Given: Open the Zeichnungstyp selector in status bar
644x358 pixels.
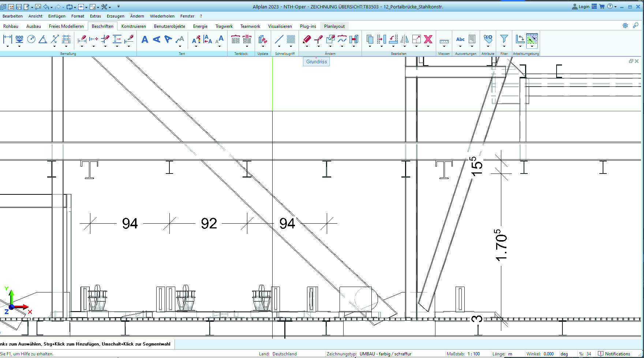Looking at the screenshot, I should point(385,354).
